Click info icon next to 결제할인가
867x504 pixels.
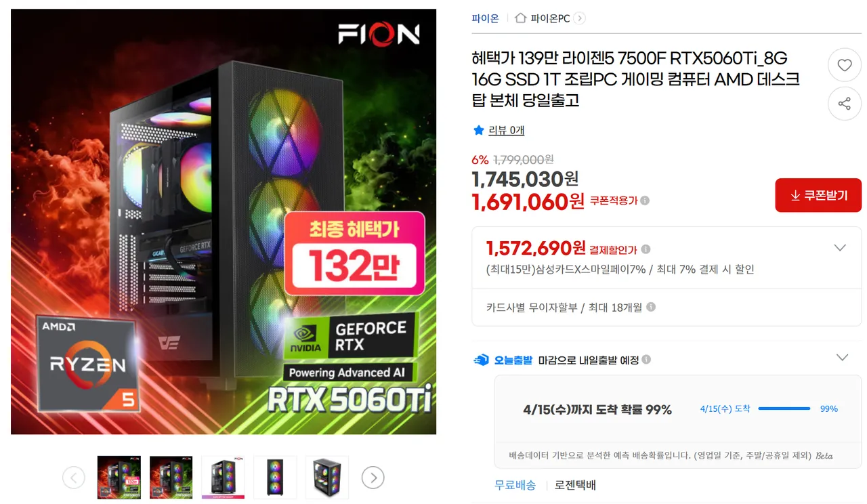coord(646,249)
